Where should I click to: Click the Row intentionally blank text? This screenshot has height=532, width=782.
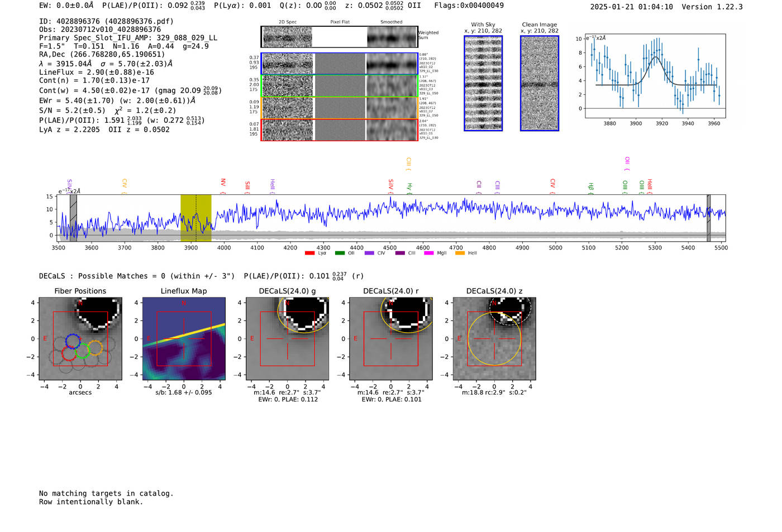point(91,502)
